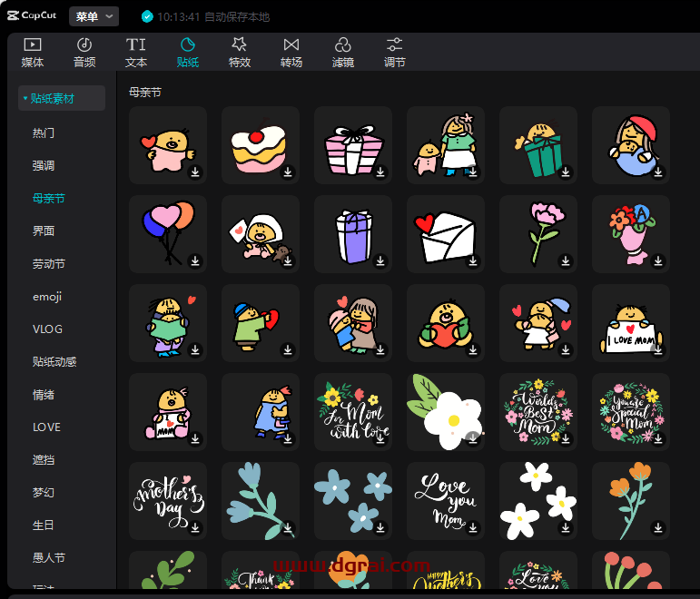Open the 调节 (Adjust) sliders icon

tap(395, 44)
